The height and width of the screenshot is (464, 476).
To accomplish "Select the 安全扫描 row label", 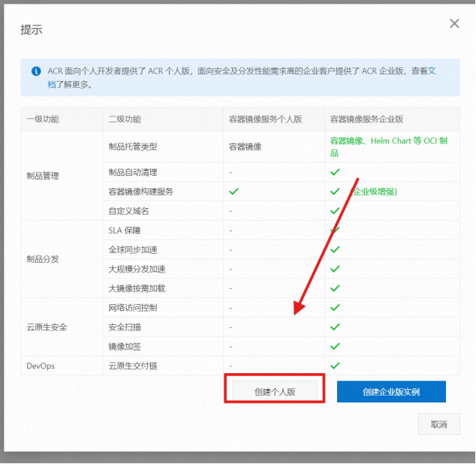I will 125,327.
